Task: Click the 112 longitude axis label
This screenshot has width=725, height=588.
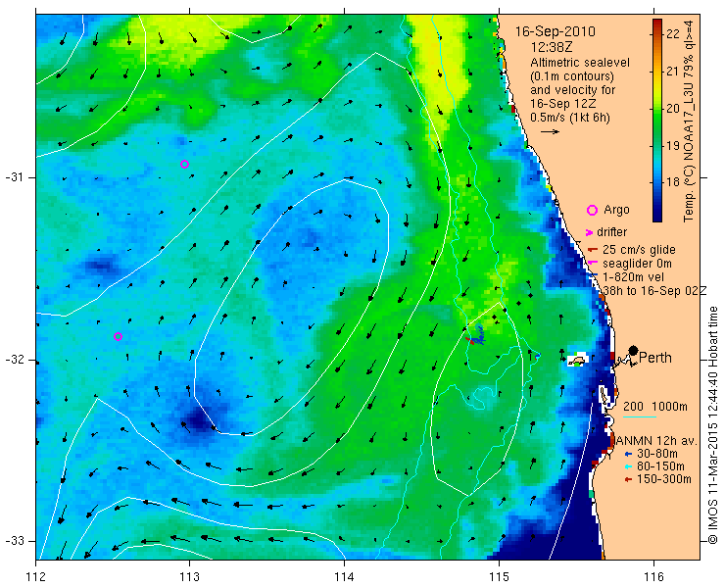Action: pos(36,577)
